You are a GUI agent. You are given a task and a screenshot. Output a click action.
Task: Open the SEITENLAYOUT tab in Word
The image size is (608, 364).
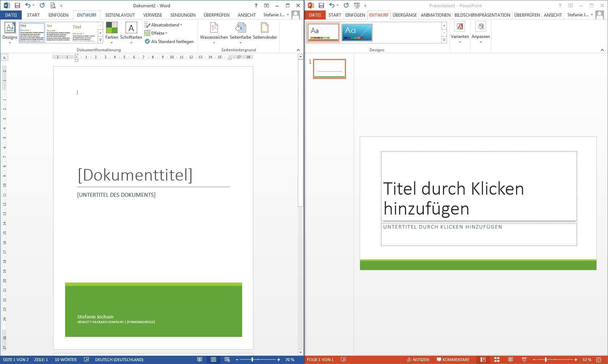click(120, 15)
